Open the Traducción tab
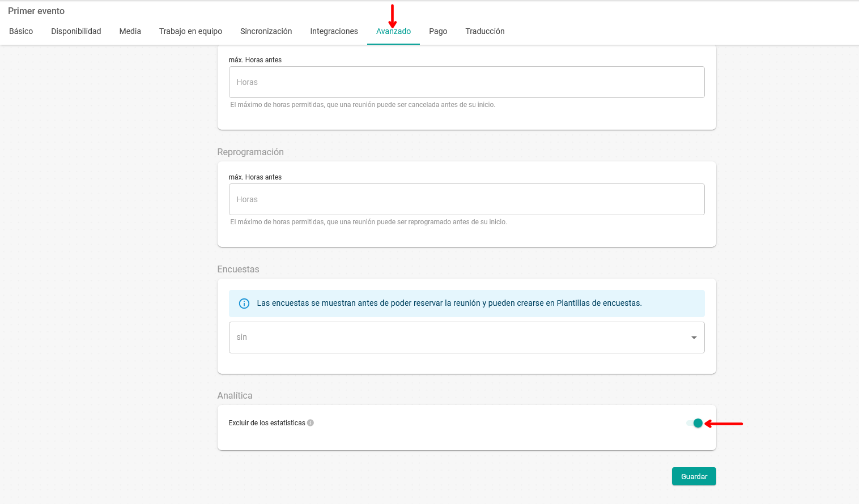The width and height of the screenshot is (859, 504). [484, 31]
